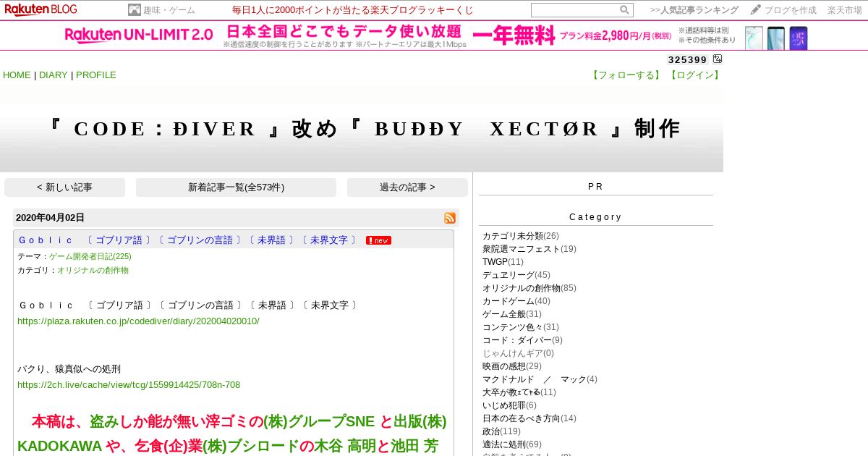868x456 pixels.
Task: Select category デュヱリーグ(45)
Action: point(516,275)
